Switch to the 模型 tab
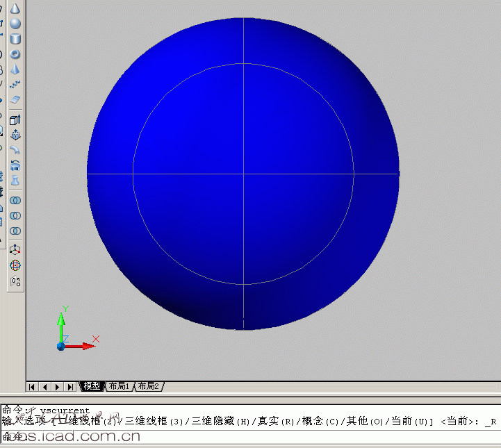 pos(92,386)
